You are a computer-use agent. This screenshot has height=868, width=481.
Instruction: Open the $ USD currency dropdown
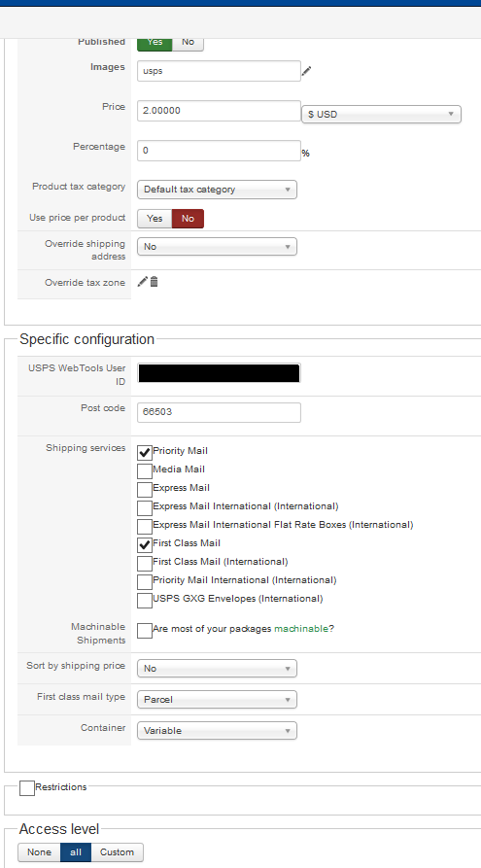[x=381, y=115]
